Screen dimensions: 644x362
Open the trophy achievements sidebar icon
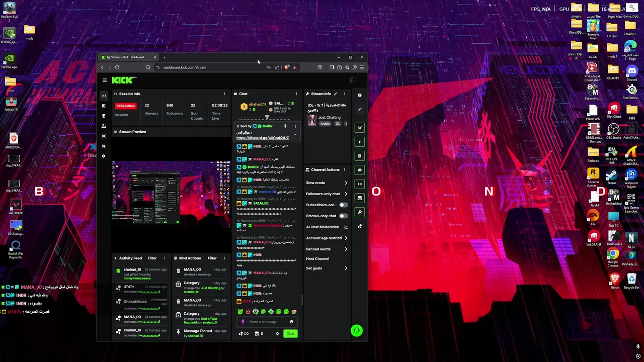click(x=104, y=116)
